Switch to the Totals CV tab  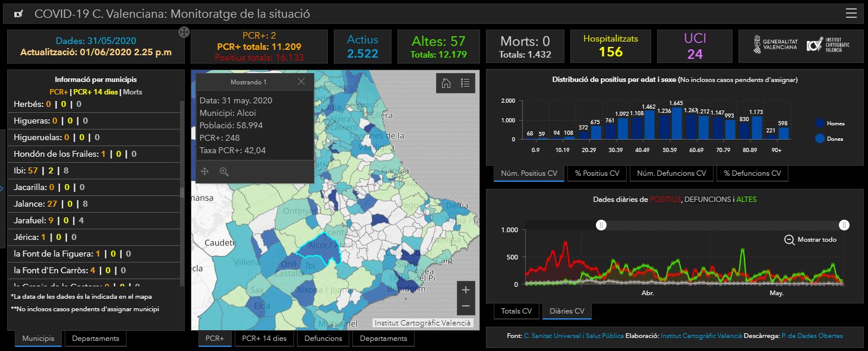tap(516, 311)
